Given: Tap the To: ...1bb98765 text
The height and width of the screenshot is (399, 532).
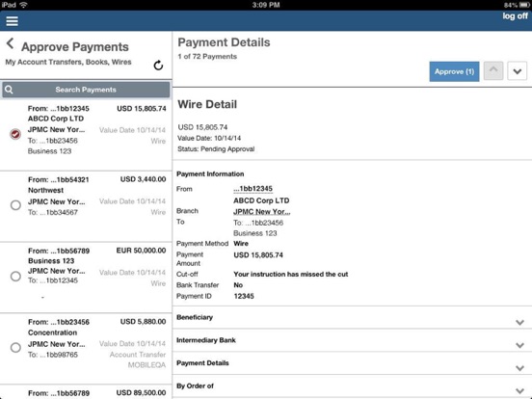Looking at the screenshot, I should point(53,355).
